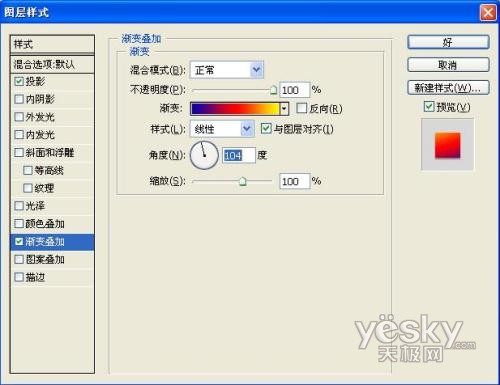This screenshot has height=385, width=500.
Task: Enable the 图案叠加 pattern overlay checkbox
Action: pos(19,259)
